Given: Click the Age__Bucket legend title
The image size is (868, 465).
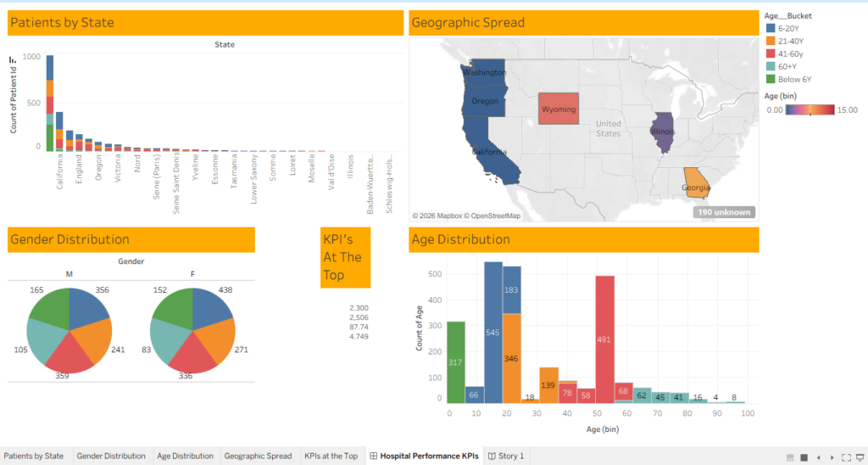Looking at the screenshot, I should (x=787, y=16).
